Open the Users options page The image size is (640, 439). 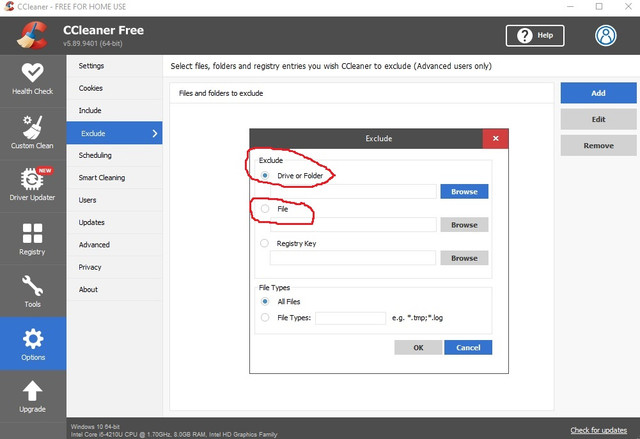[x=114, y=200]
